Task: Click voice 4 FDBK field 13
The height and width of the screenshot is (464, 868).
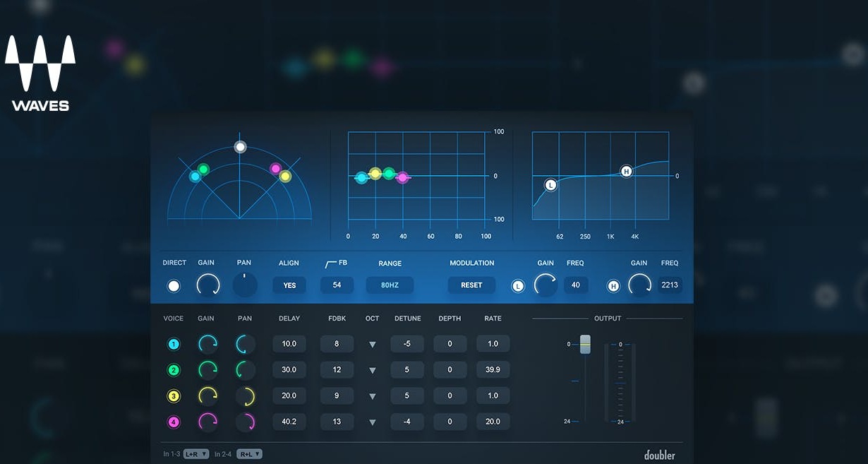Action: [x=337, y=422]
